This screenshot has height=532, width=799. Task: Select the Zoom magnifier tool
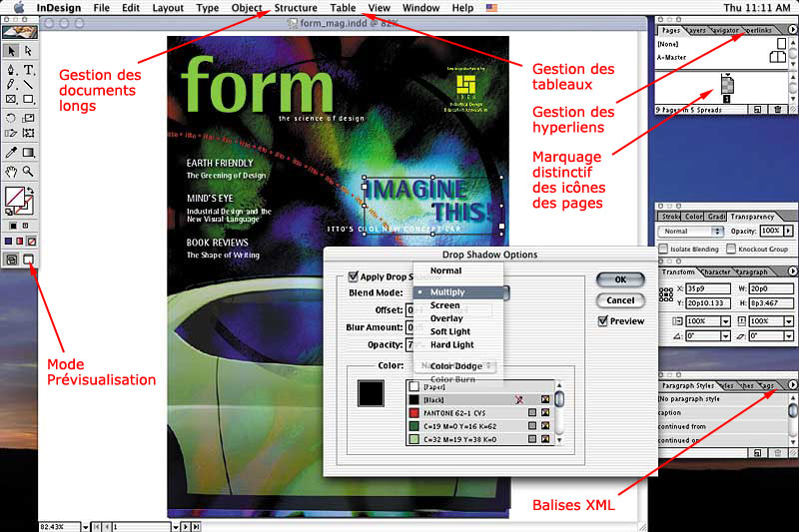pyautogui.click(x=28, y=172)
